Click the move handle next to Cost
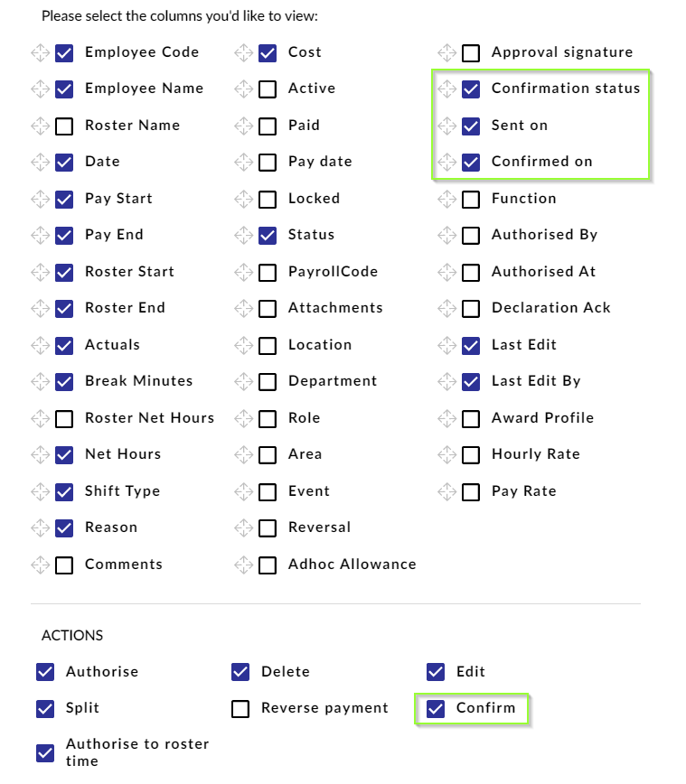The image size is (686, 784). click(x=243, y=52)
